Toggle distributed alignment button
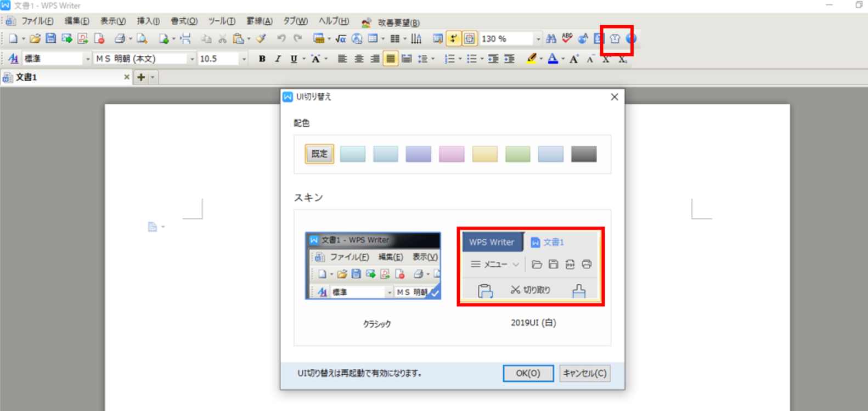The image size is (868, 411). coord(407,59)
